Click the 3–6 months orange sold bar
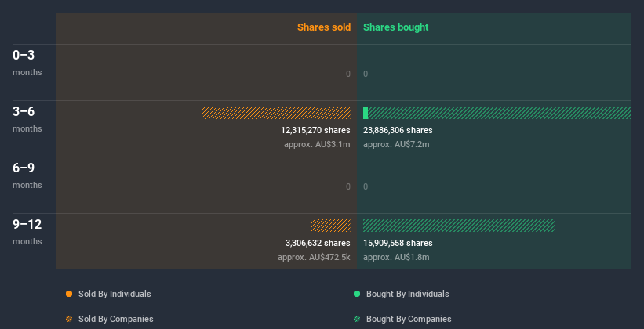Screen dimensions: 644x329 coord(276,113)
